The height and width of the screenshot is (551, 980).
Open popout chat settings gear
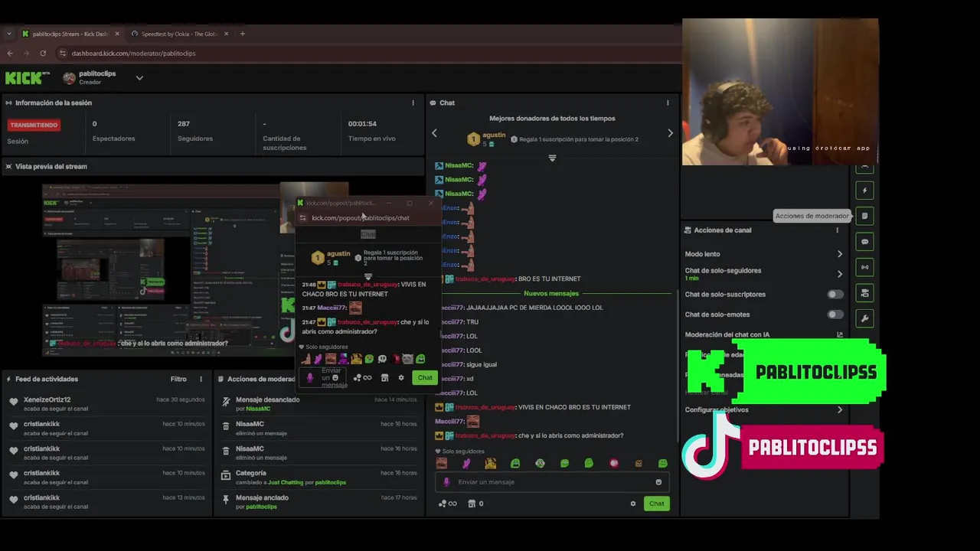[x=400, y=377]
